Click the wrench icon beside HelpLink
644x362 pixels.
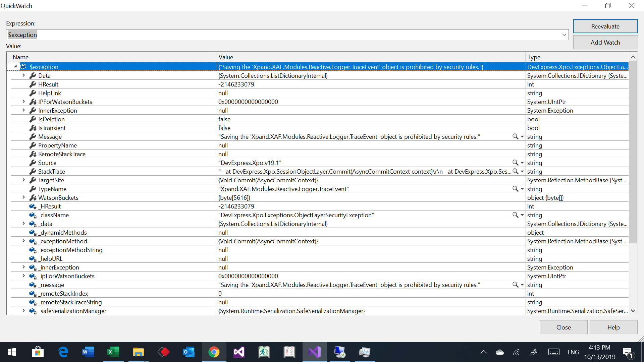[33, 93]
